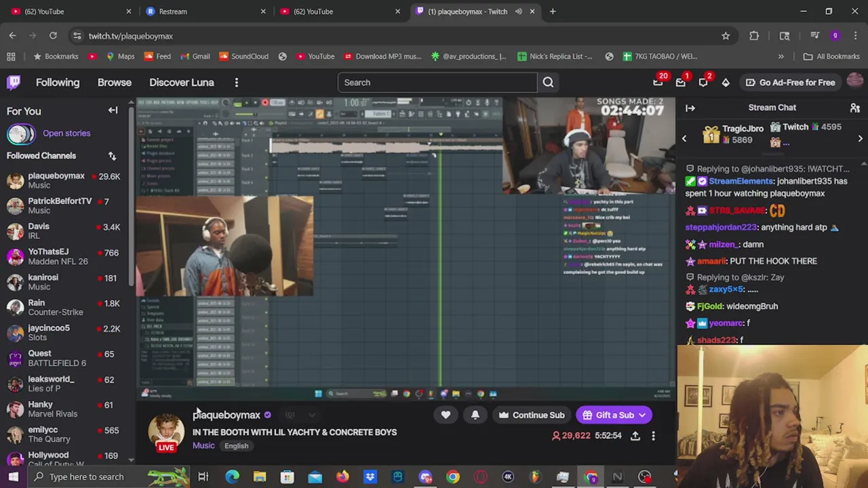
Task: Bookmark this page with the star icon
Action: pos(726,36)
